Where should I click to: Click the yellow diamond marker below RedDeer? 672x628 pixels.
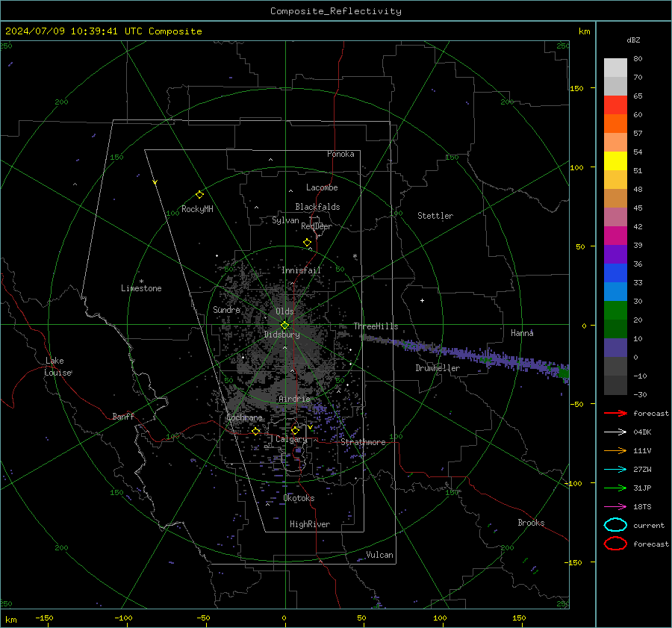pos(308,243)
